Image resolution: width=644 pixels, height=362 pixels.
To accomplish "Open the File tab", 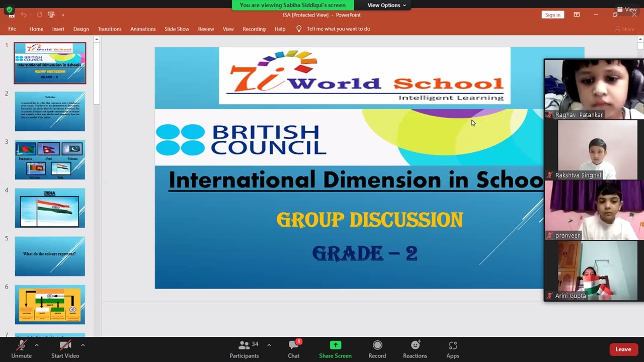I will [12, 29].
